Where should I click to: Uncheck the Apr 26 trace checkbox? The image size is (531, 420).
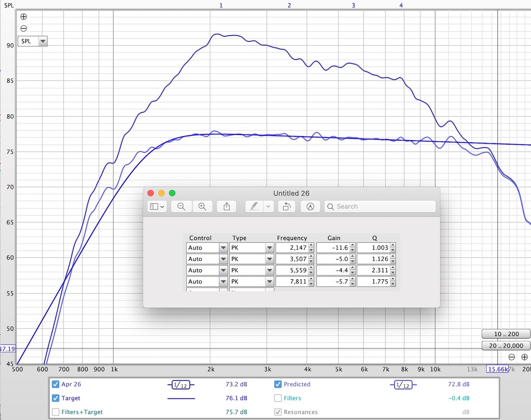click(55, 384)
